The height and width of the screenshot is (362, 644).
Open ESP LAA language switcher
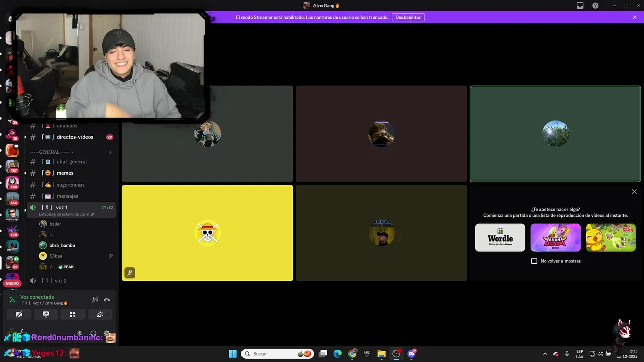[580, 354]
